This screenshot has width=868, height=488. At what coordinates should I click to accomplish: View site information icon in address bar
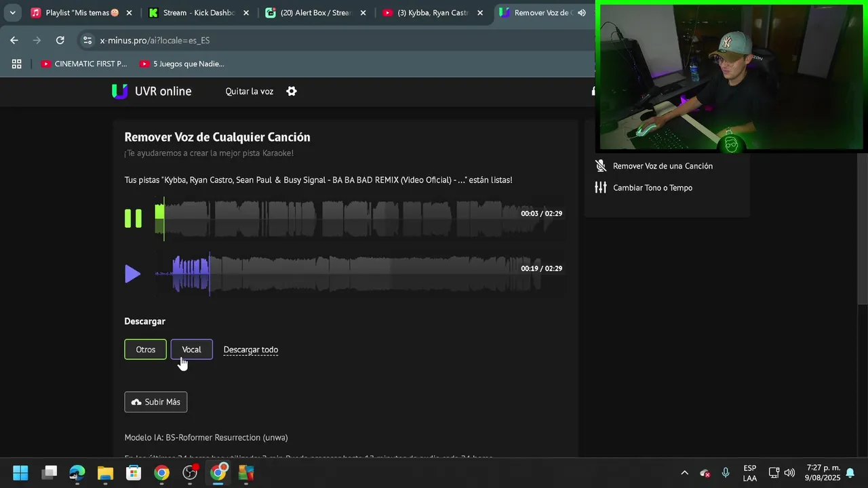[x=87, y=40]
